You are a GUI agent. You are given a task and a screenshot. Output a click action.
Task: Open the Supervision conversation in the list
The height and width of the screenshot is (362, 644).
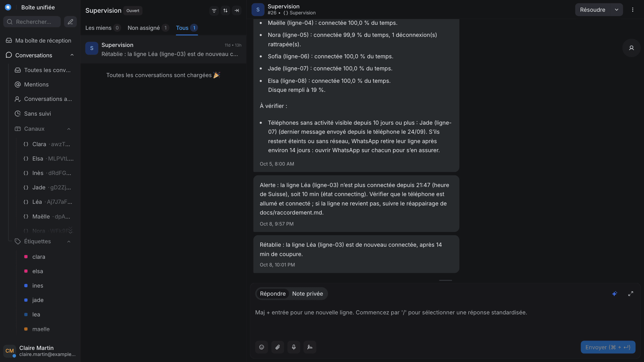(163, 49)
